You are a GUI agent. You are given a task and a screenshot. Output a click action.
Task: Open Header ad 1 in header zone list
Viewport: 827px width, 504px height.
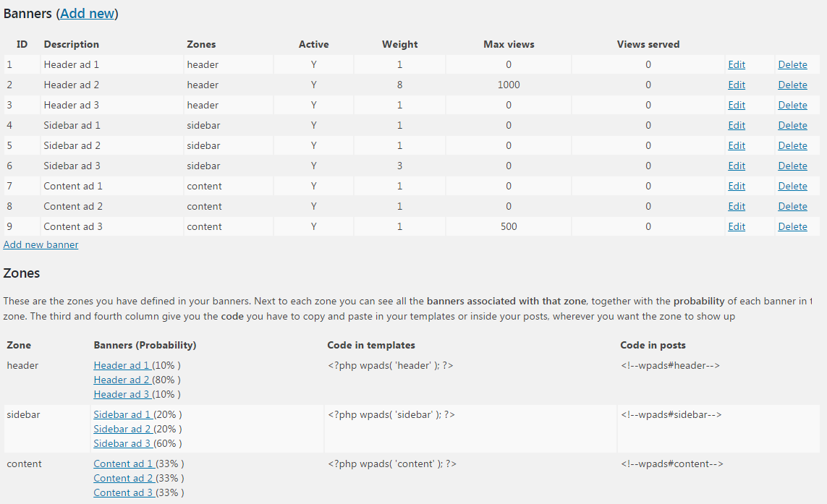pos(122,365)
